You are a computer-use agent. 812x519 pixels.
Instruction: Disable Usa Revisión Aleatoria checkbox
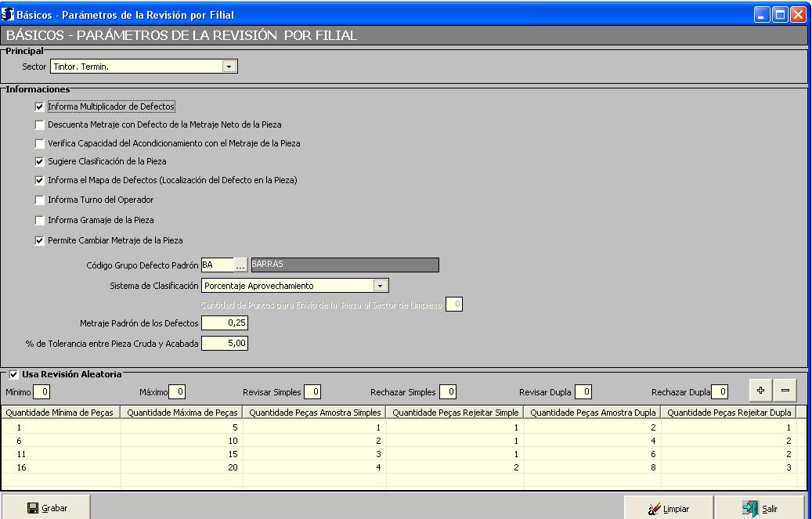pos(13,374)
